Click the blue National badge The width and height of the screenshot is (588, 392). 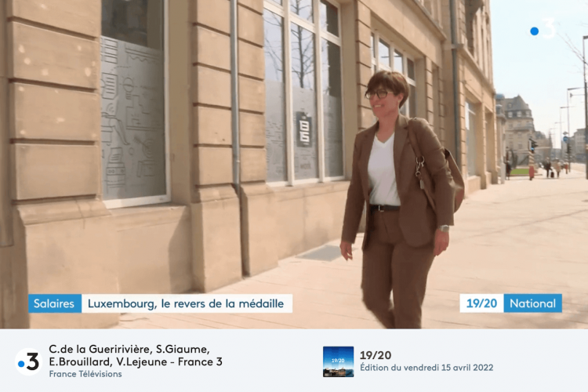click(532, 303)
